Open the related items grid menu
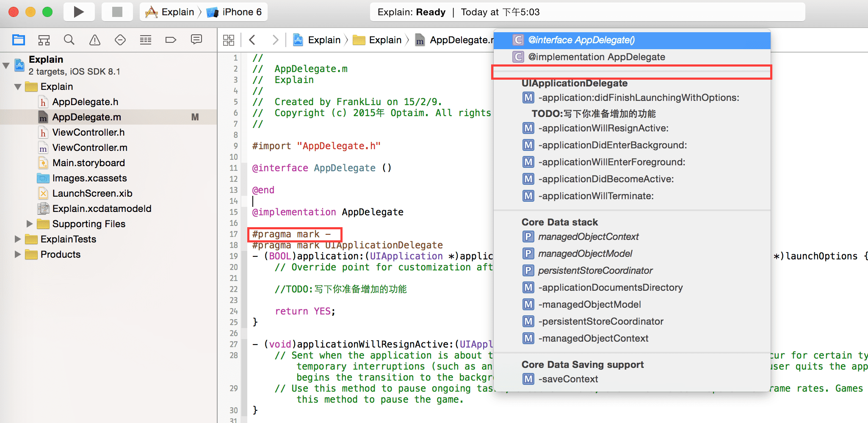 (229, 40)
